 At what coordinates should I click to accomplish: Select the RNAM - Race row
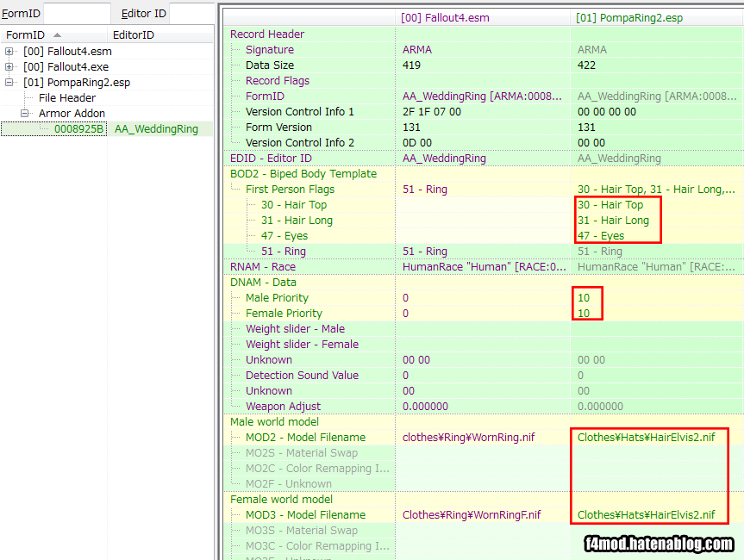point(263,267)
